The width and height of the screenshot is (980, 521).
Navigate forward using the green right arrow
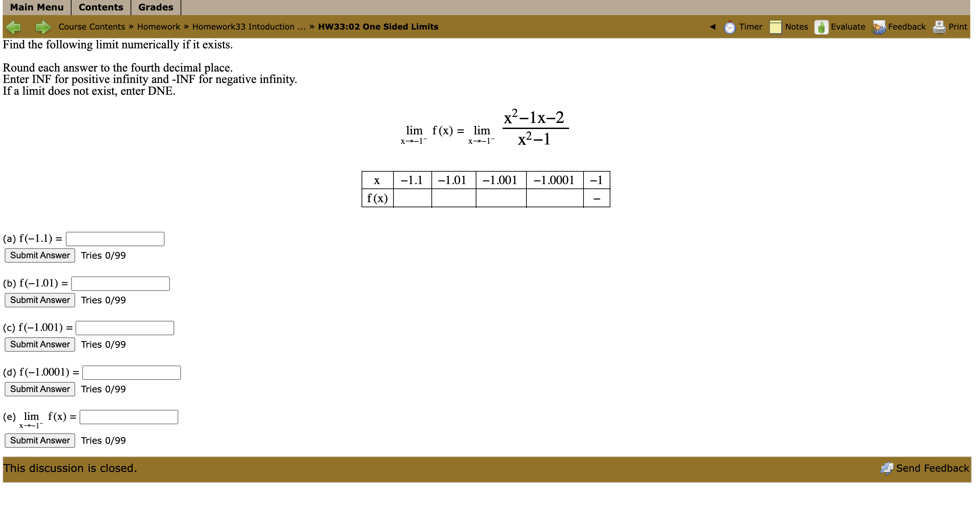43,27
